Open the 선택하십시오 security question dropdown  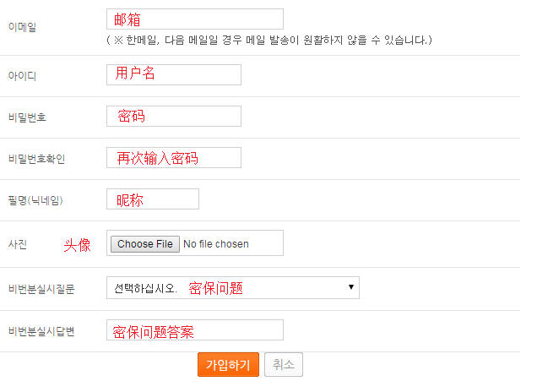232,287
